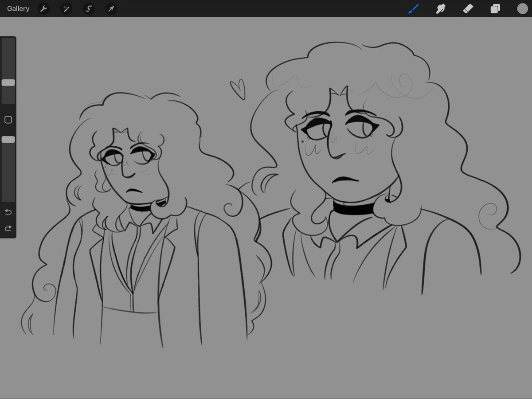The image size is (532, 399).
Task: Open the Layers panel
Action: [495, 8]
